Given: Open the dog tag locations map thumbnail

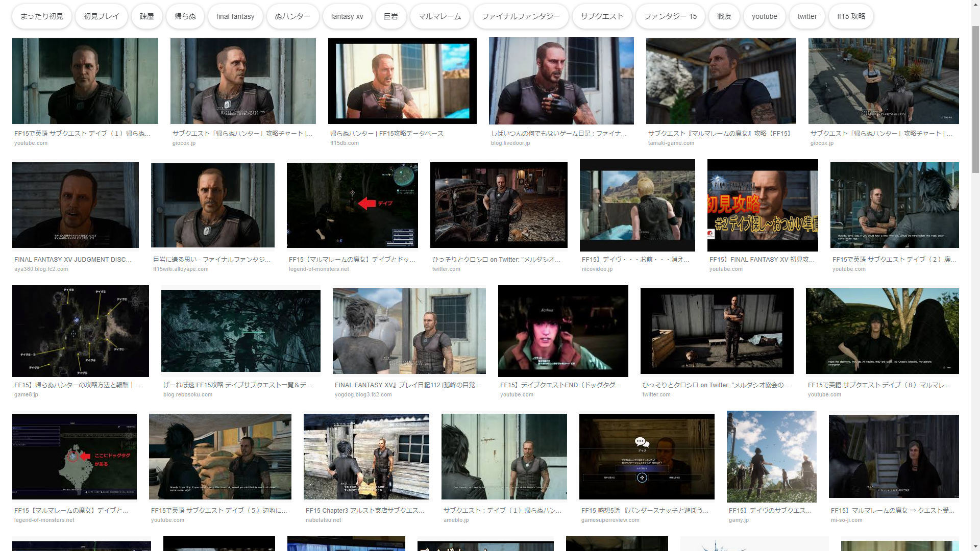Looking at the screenshot, I should coord(81,331).
